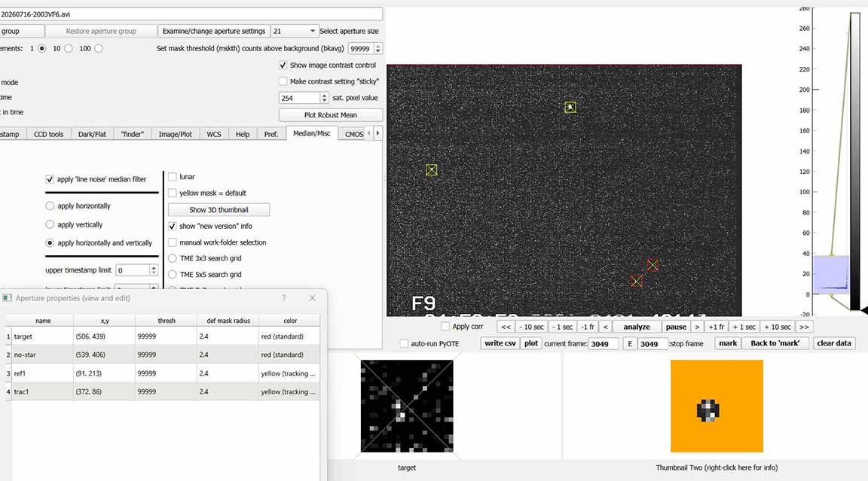Mark the current frame
This screenshot has width=868, height=481.
[x=727, y=343]
